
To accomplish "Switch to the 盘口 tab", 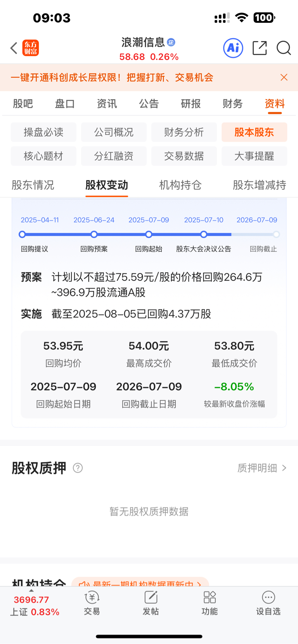I will [x=65, y=103].
